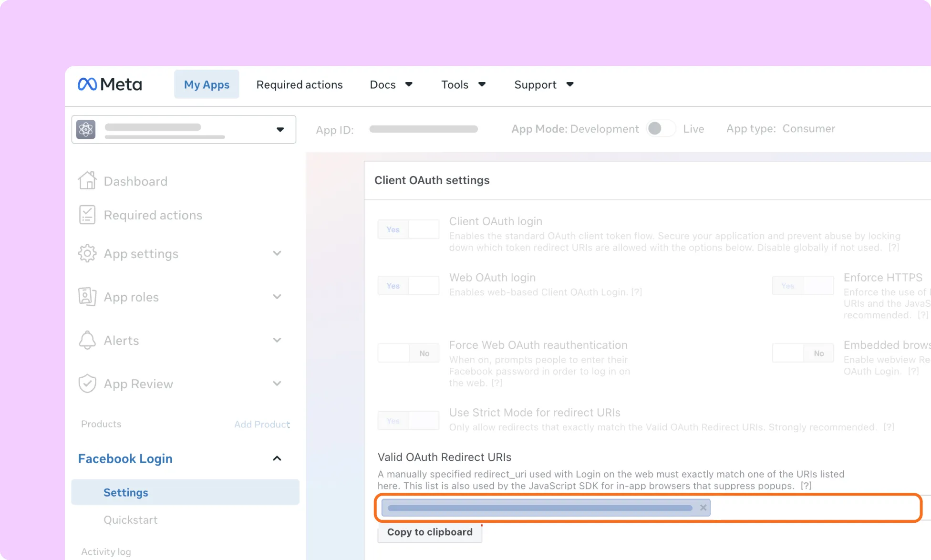Collapse the Facebook Login section
Screen dimensions: 931x560
coord(277,458)
